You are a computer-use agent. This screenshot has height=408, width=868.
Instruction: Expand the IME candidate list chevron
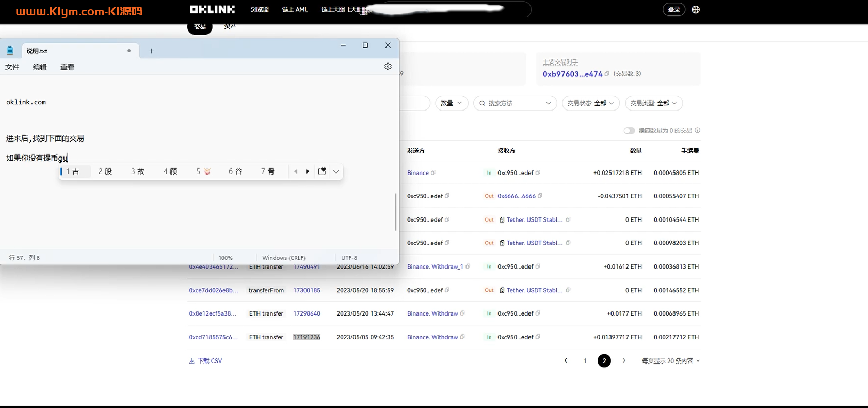336,171
